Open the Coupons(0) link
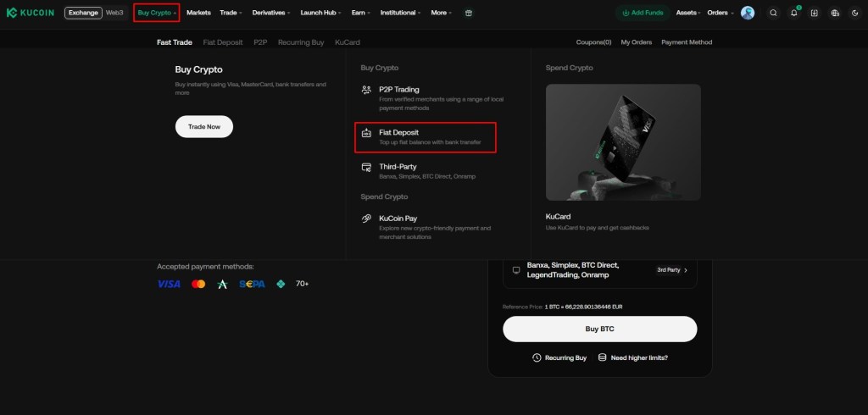 593,42
